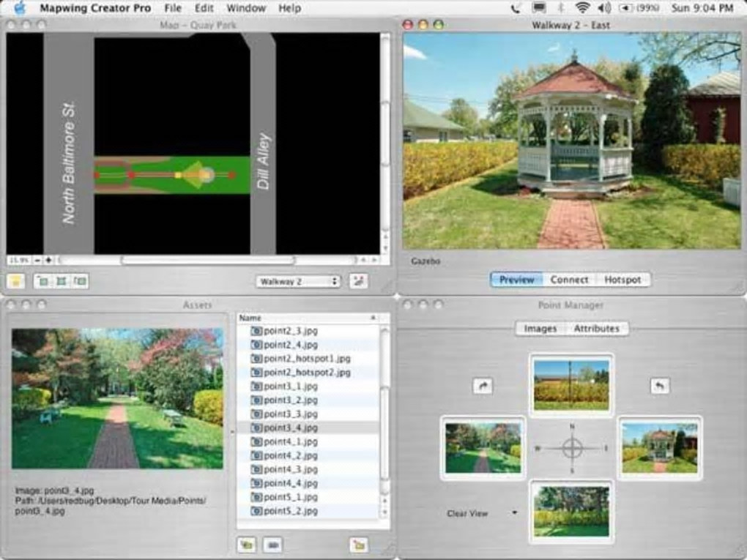
Task: Click the rotate counterclockwise arrow in Point Manager
Action: (x=660, y=386)
